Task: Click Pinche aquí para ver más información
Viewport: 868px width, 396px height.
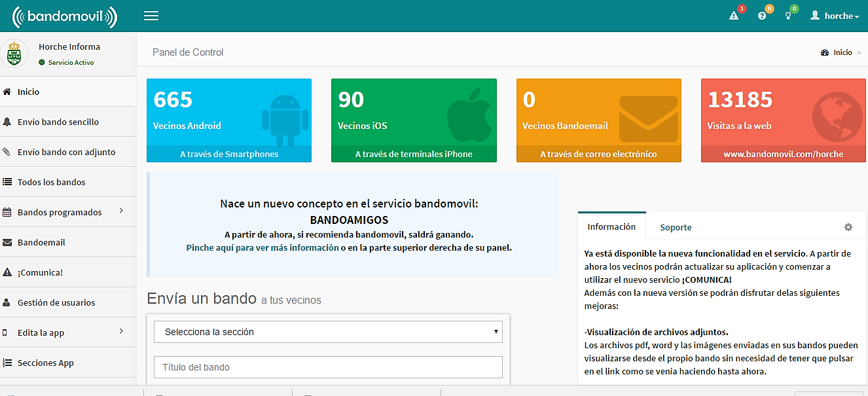Action: pos(262,248)
